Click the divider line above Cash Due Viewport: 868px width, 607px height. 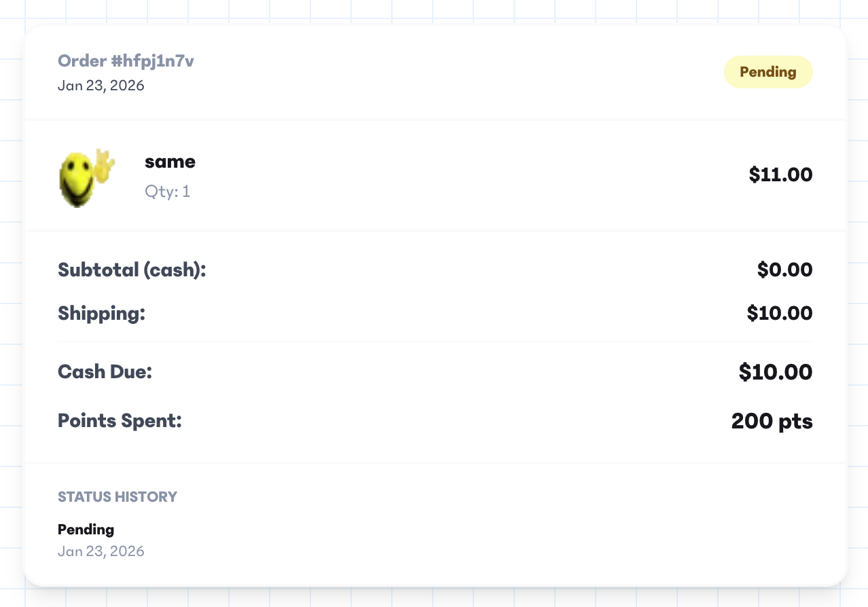pyautogui.click(x=435, y=342)
